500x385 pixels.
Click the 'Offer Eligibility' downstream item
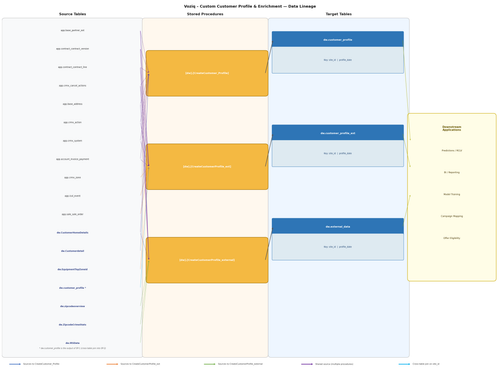pyautogui.click(x=452, y=238)
